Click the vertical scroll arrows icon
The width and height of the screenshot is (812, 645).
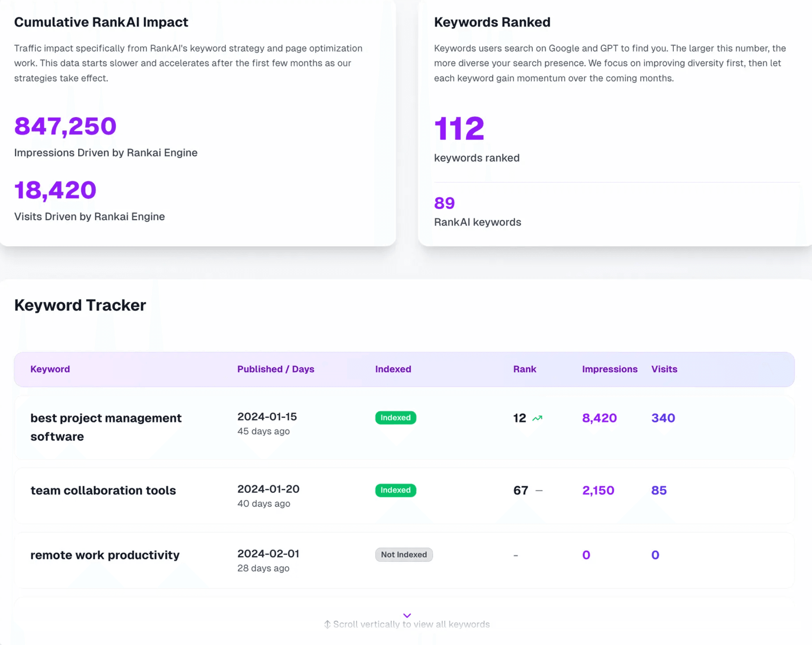click(x=327, y=624)
